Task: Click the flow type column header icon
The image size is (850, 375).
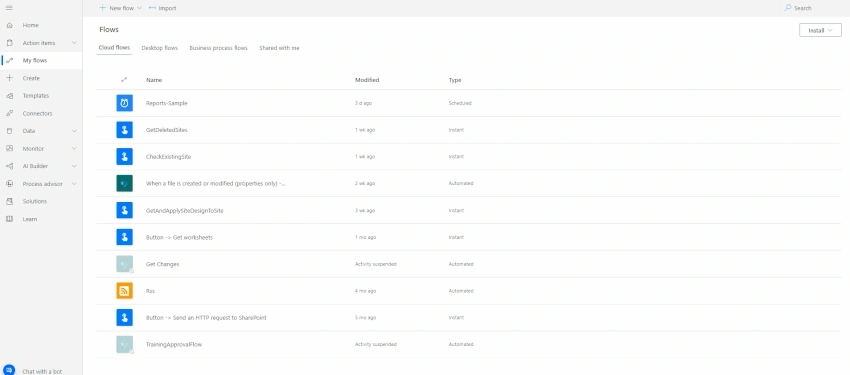Action: [x=124, y=80]
